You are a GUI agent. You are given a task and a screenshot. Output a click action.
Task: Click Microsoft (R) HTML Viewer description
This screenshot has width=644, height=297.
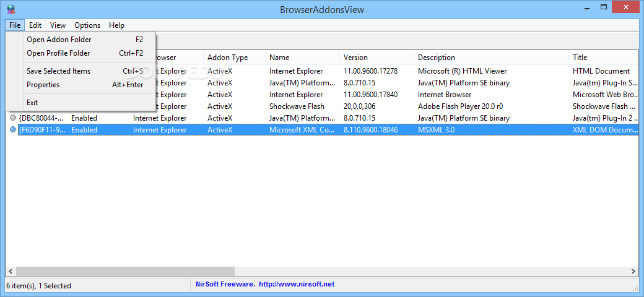(x=463, y=71)
